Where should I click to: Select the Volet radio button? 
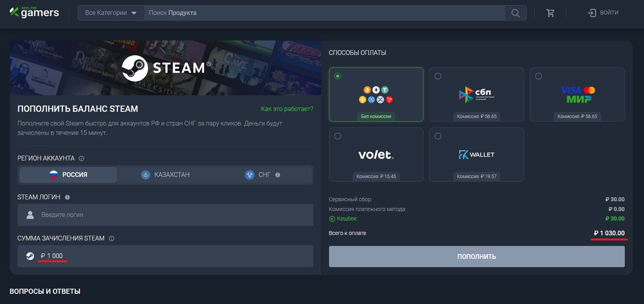[x=338, y=136]
